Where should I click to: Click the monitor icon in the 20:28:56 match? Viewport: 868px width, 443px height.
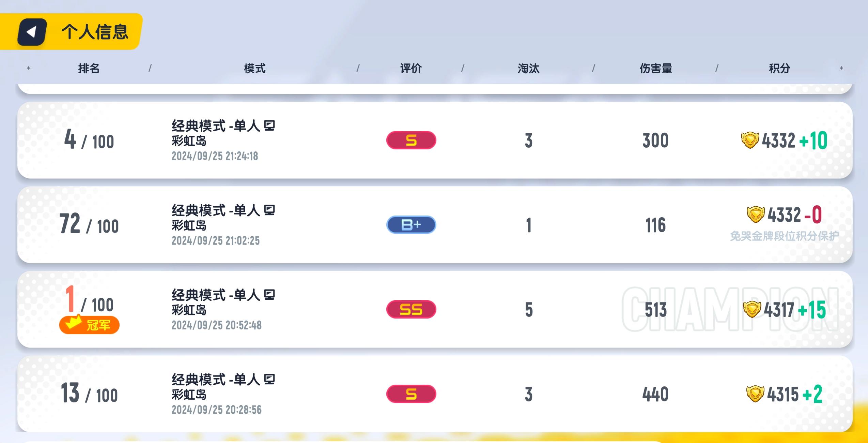pyautogui.click(x=269, y=379)
